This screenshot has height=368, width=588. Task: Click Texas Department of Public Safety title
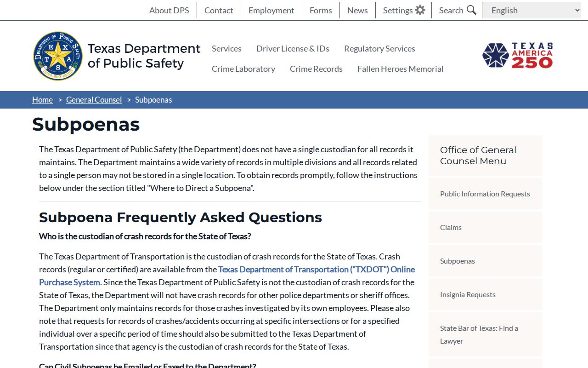coord(144,56)
